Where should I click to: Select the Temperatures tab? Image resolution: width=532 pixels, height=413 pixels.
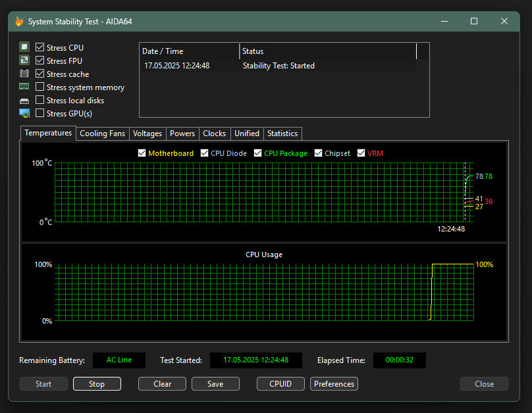48,133
